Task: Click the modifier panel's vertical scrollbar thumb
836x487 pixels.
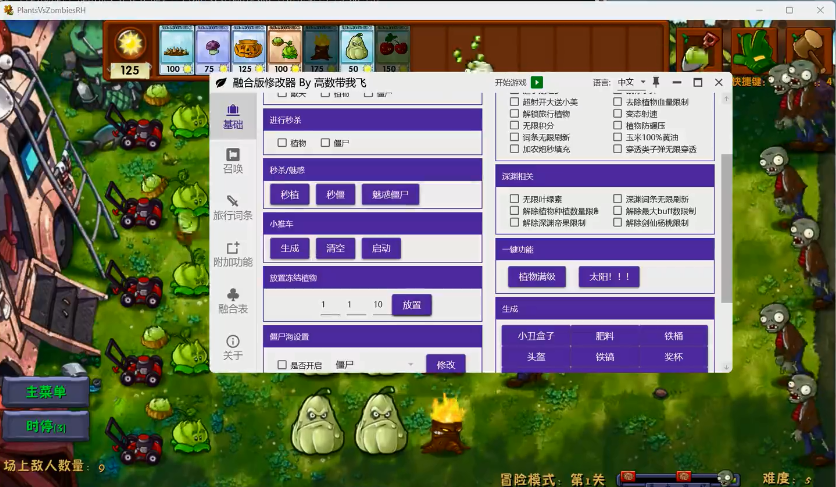Action: pos(726,228)
